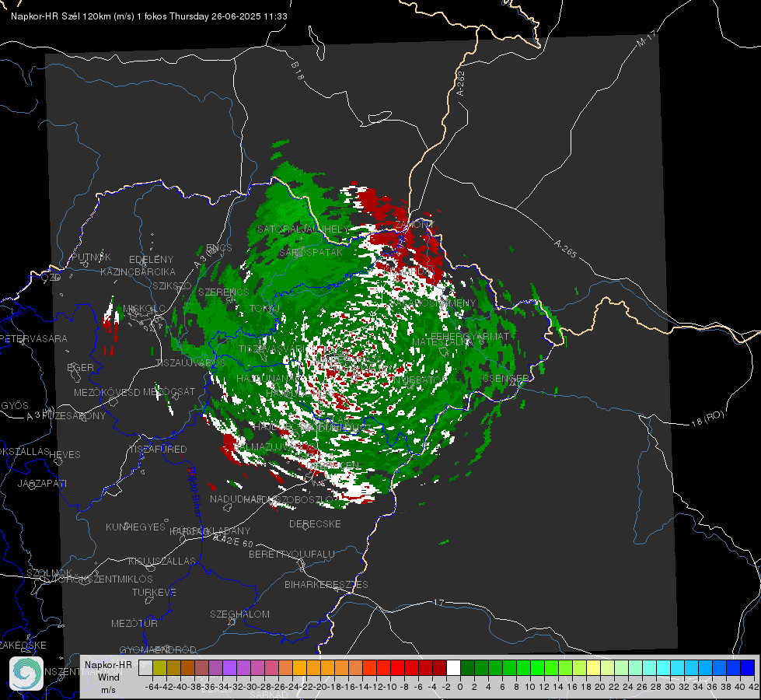Click the A-265 road label
Viewport: 761px width, 700px height.
(x=565, y=249)
